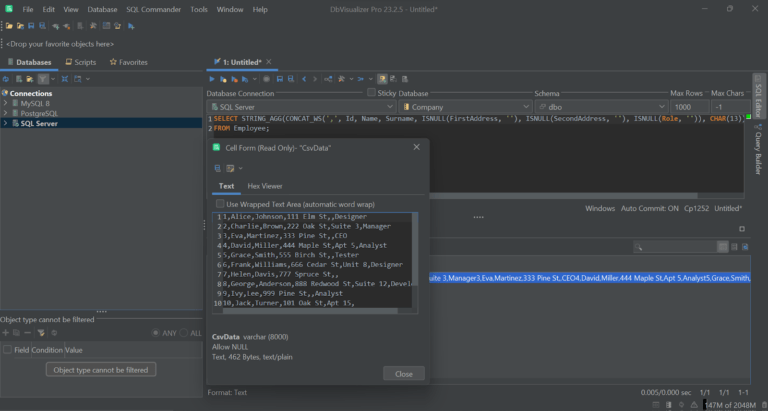Select the ANY radio button in filter panel
This screenshot has width=768, height=411.
pos(156,333)
